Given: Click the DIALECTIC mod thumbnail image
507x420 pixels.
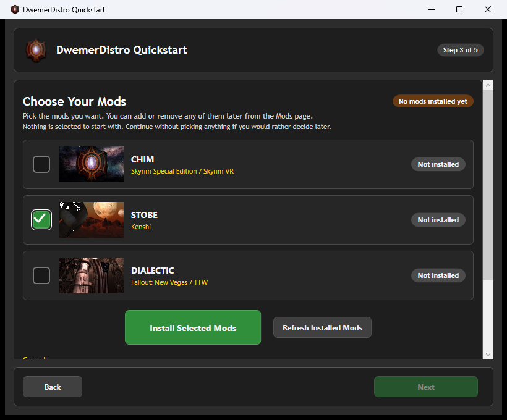Looking at the screenshot, I should 92,275.
